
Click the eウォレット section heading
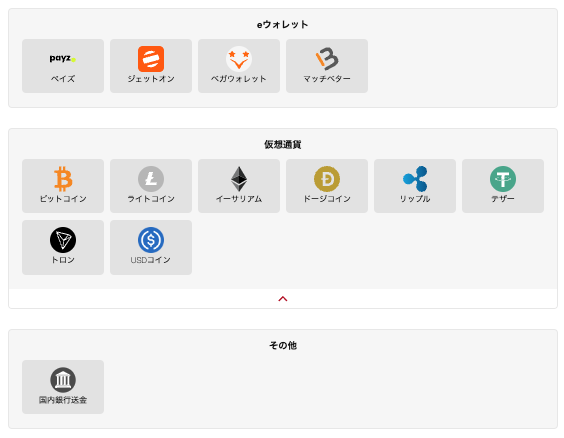click(x=283, y=24)
